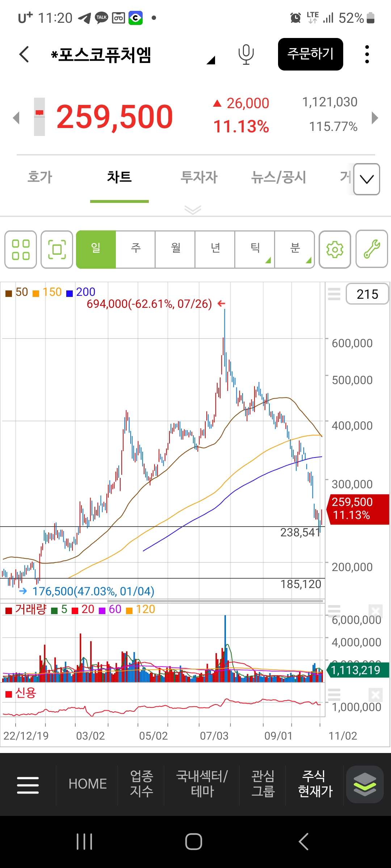Viewport: 391px width, 868px height.
Task: Open price chart panel handle menu
Action: point(334,294)
